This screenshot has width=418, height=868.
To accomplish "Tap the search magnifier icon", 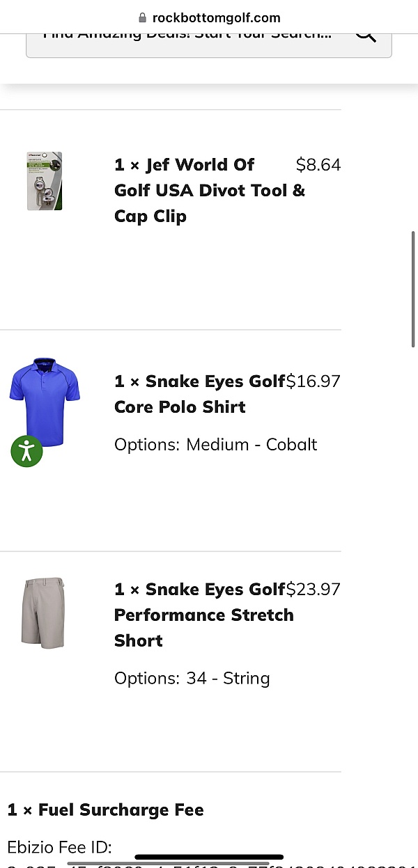I will pos(366,33).
